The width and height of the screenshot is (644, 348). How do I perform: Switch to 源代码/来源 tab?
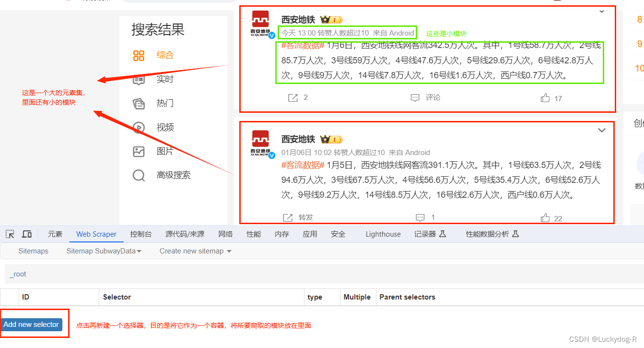185,234
